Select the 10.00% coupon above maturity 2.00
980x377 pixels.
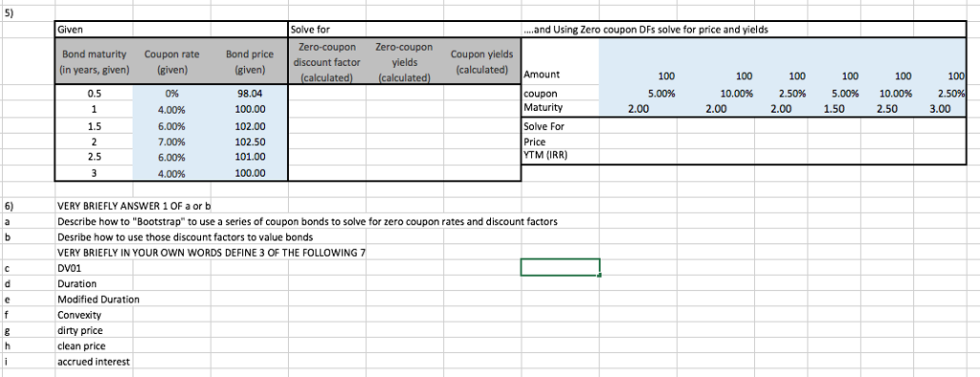716,94
